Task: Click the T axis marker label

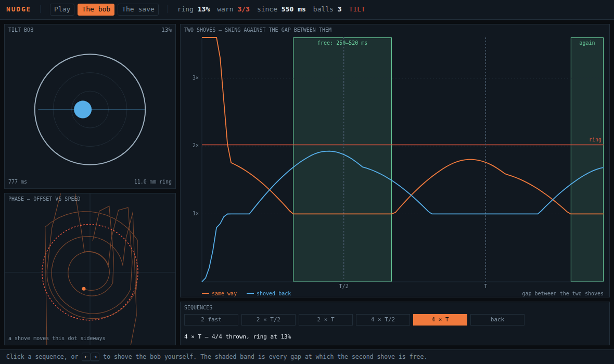Action: coord(485,287)
